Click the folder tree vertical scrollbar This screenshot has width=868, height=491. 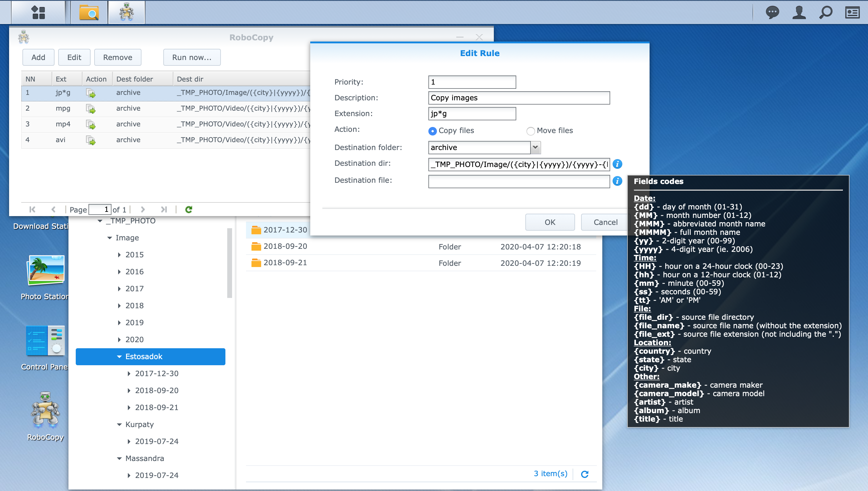(x=230, y=263)
